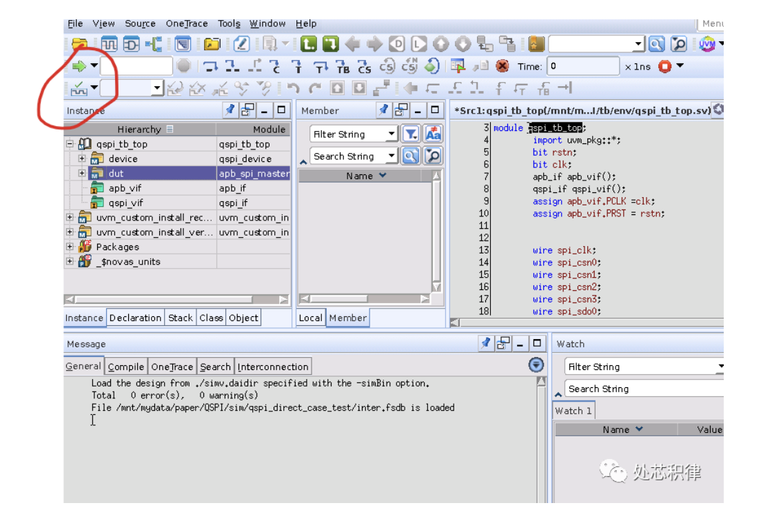Click the new waveform icon in top toolbar
The width and height of the screenshot is (772, 532).
tap(109, 44)
